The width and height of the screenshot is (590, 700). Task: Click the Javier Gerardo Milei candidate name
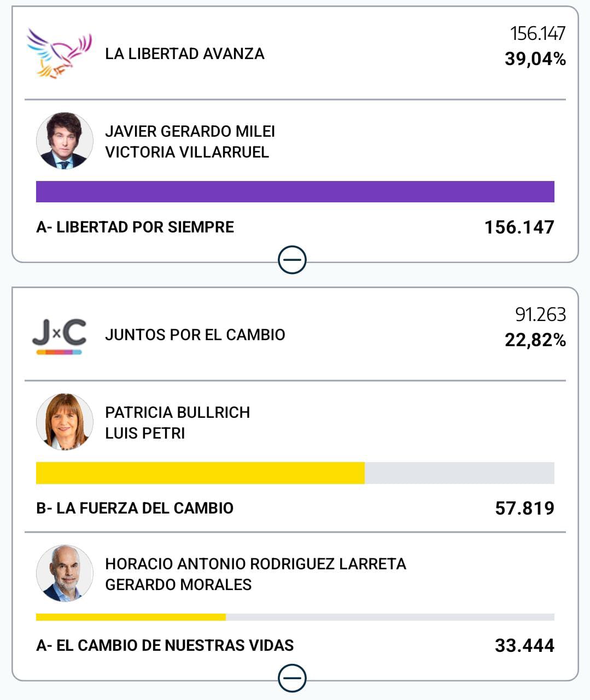(190, 132)
